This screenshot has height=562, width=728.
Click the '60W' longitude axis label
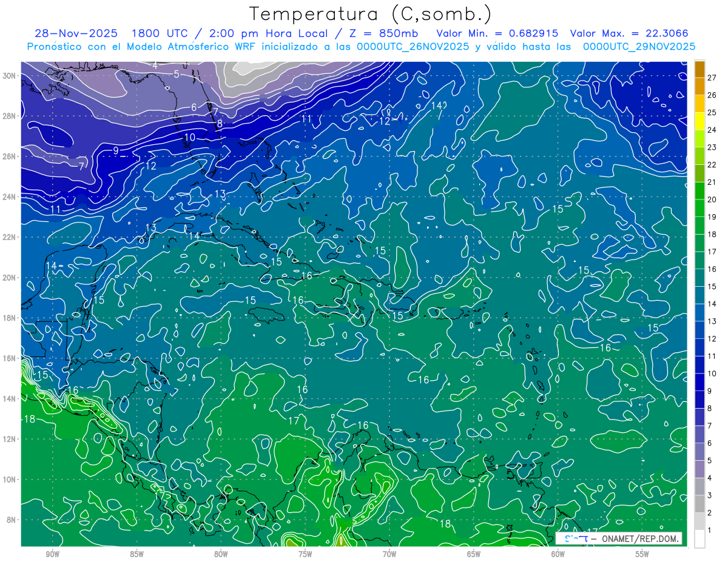coord(558,554)
